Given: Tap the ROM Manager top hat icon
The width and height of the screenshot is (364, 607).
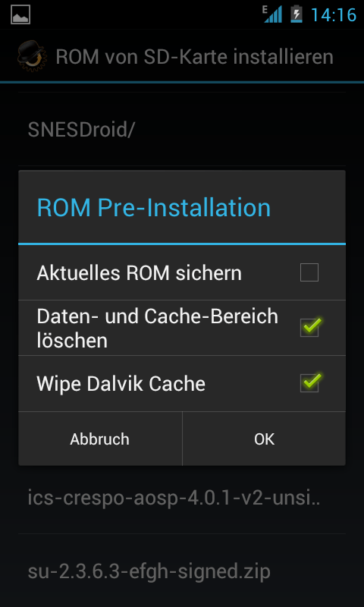Looking at the screenshot, I should [33, 56].
